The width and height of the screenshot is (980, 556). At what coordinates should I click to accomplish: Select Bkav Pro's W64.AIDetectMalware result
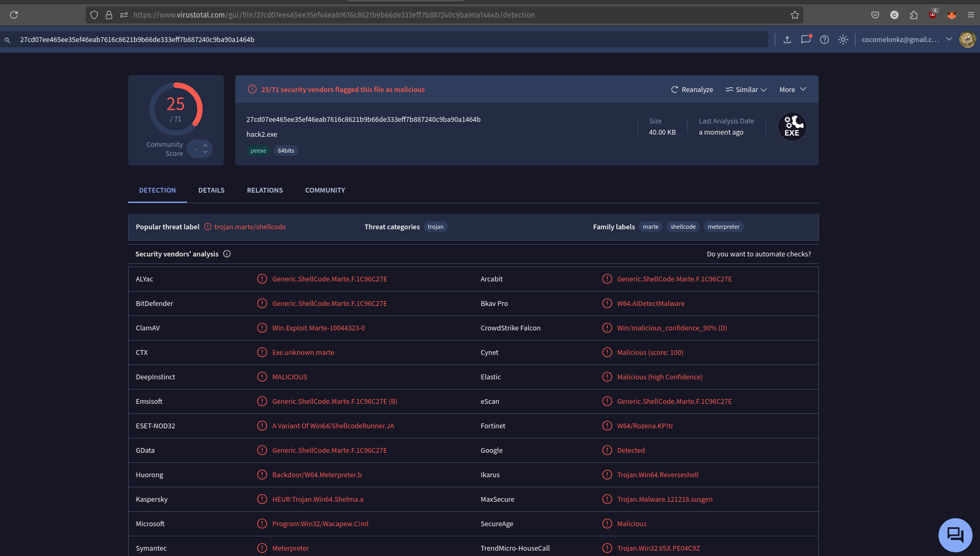tap(651, 303)
